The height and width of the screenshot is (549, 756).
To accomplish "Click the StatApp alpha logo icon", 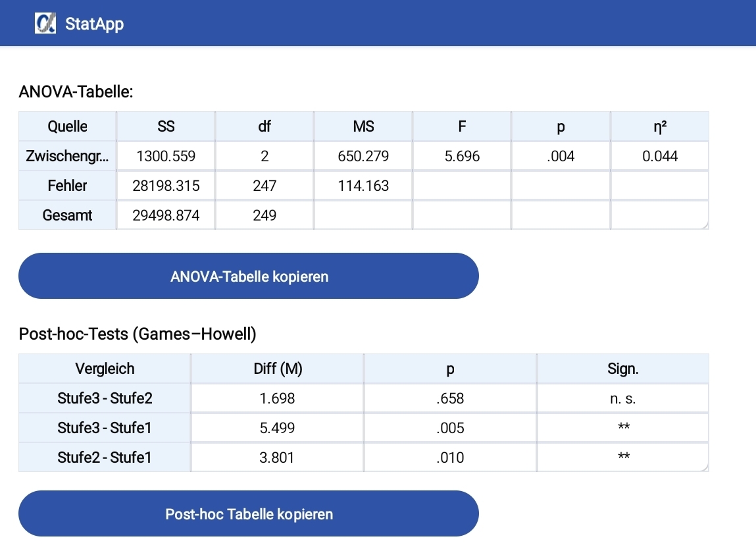I will point(45,23).
